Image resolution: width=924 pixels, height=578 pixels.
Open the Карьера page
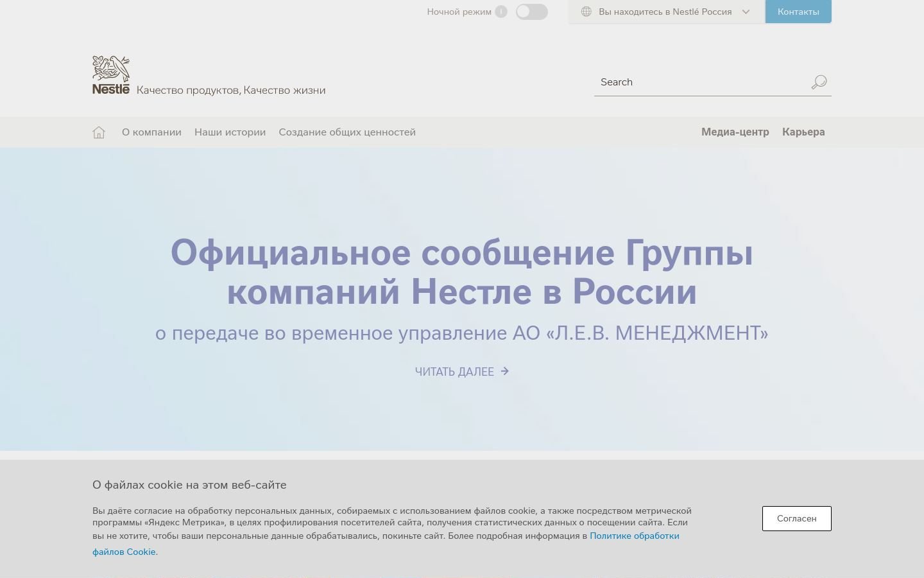pos(803,132)
